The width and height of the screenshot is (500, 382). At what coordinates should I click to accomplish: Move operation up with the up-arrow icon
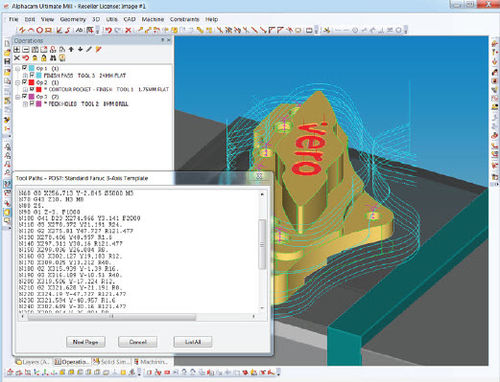(x=71, y=49)
